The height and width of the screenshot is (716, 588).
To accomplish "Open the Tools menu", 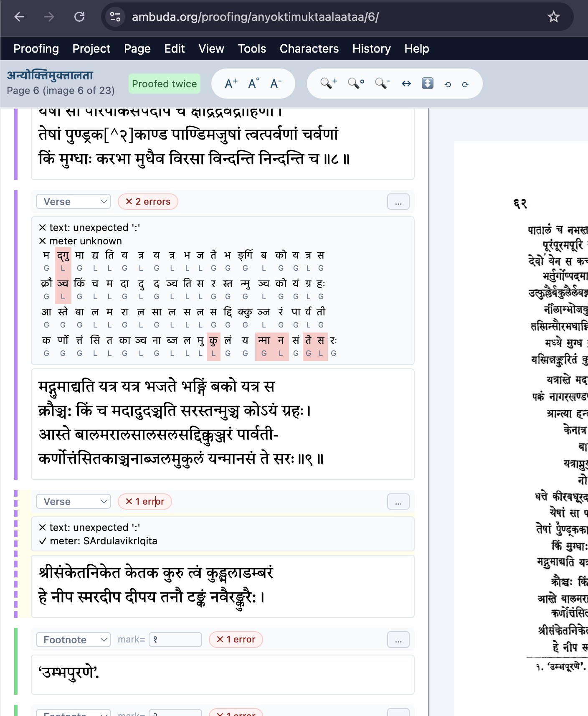I will coord(252,48).
